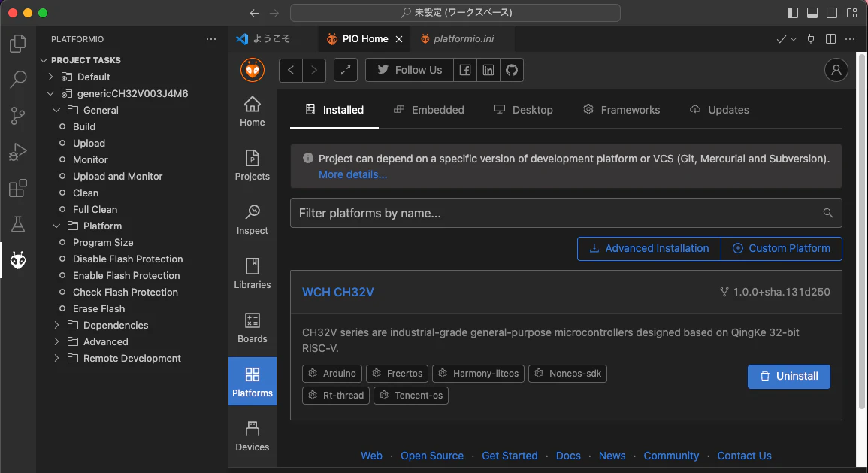Screen dimensions: 868x473
Task: Toggle the bottom panel layout button
Action: 812,13
